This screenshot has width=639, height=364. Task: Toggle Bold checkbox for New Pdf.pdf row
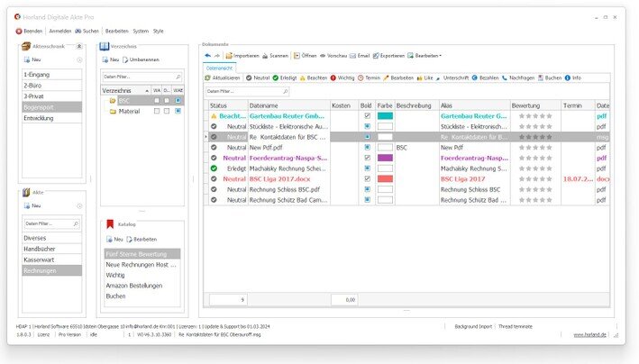(367, 147)
